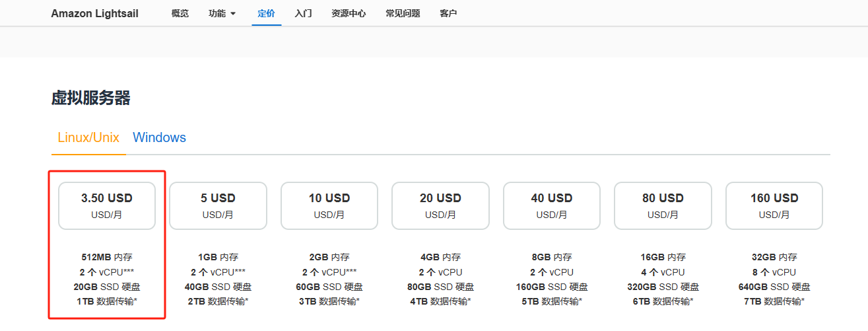The image size is (868, 331).
Task: Select the 3.50 USD plan card
Action: pyautogui.click(x=107, y=205)
